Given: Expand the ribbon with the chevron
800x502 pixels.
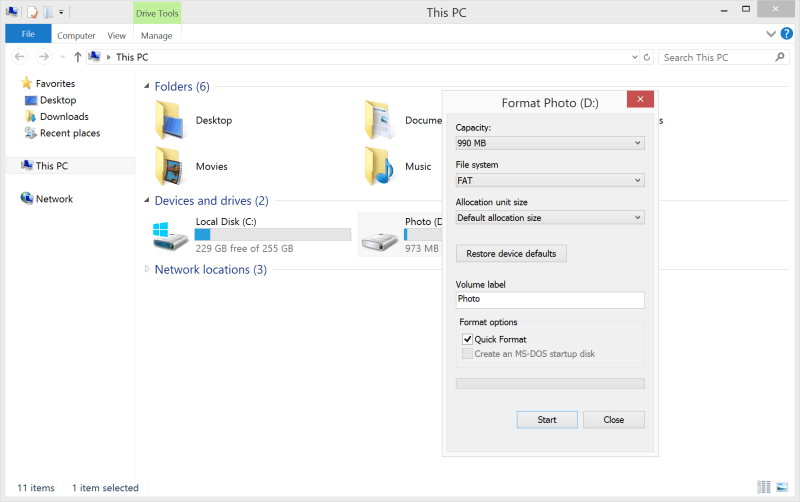Looking at the screenshot, I should pyautogui.click(x=771, y=34).
